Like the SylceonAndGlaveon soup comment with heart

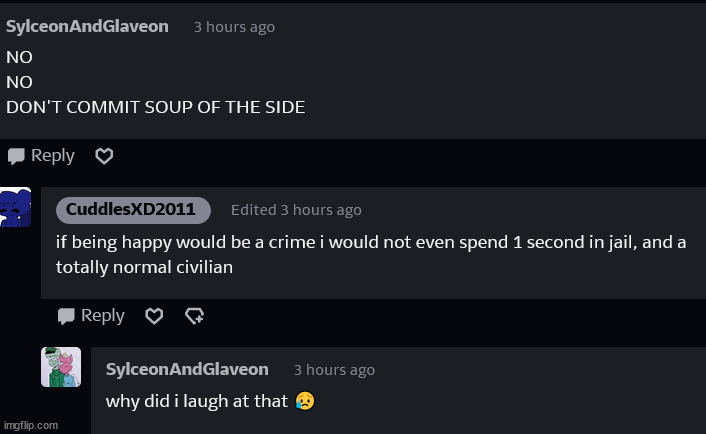104,156
